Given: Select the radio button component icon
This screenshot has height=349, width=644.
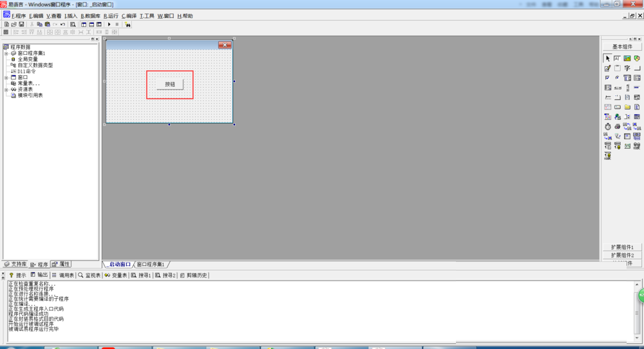Looking at the screenshot, I should [618, 78].
